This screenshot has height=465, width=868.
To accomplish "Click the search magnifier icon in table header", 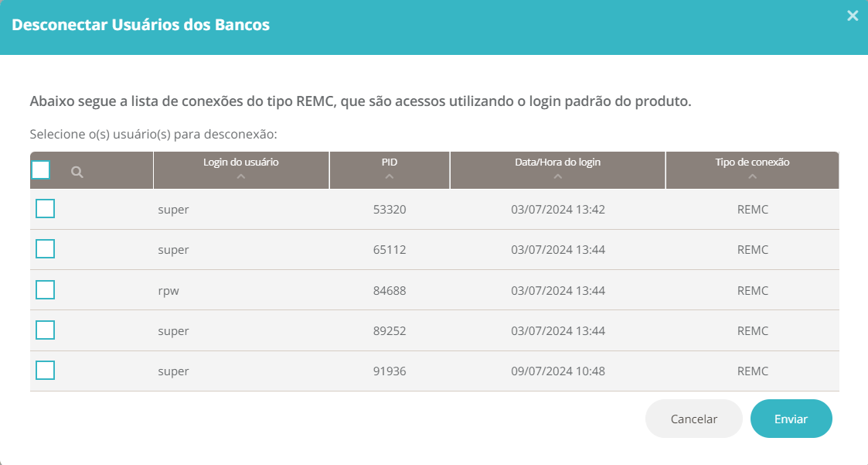I will pyautogui.click(x=77, y=173).
